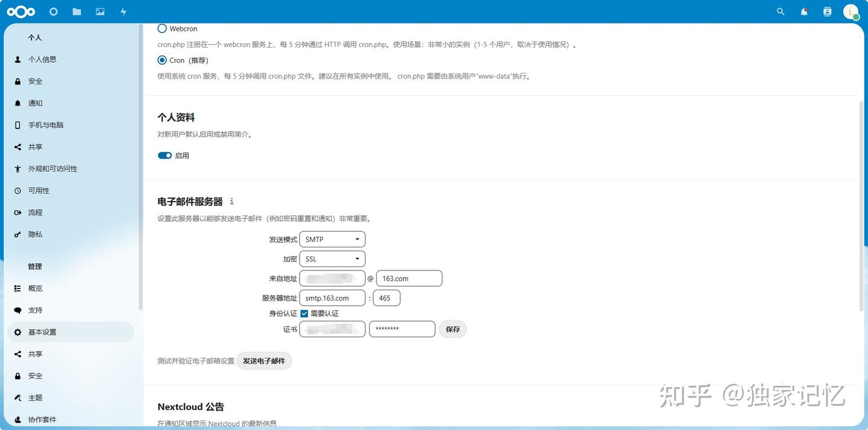
Task: Open the notifications bell
Action: click(x=804, y=11)
